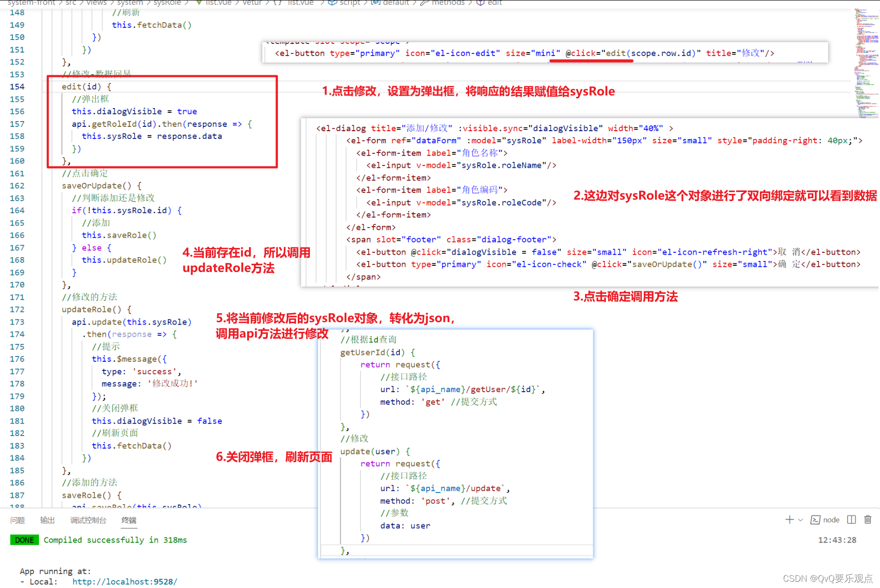Click the 'saveOrUpdate() {' method line
This screenshot has width=880, height=588.
coord(101,186)
